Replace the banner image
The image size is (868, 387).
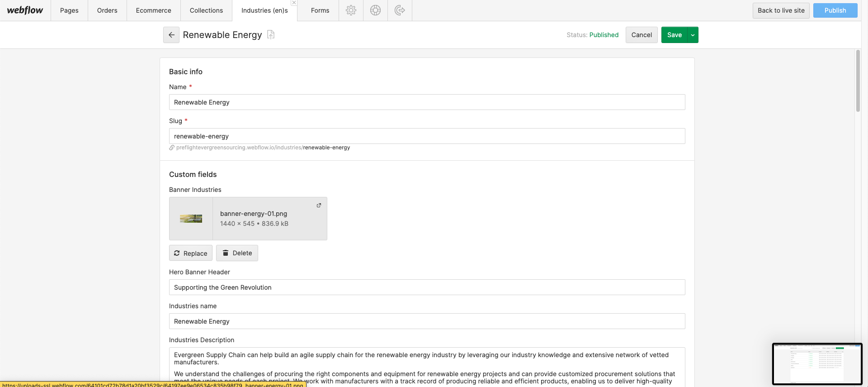(191, 253)
